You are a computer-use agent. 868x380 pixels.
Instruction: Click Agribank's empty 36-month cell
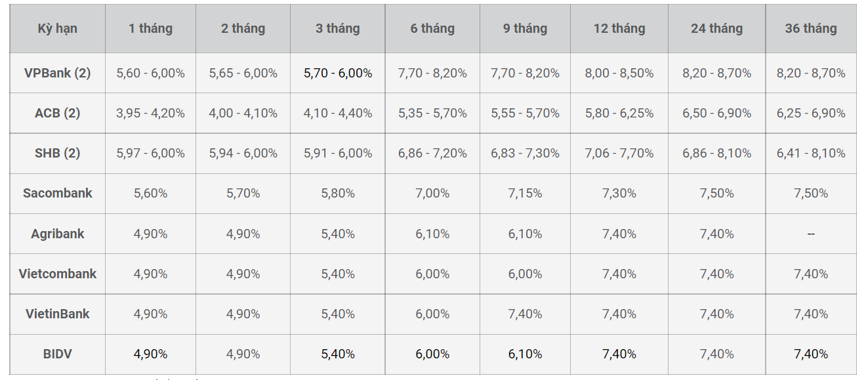(x=811, y=234)
